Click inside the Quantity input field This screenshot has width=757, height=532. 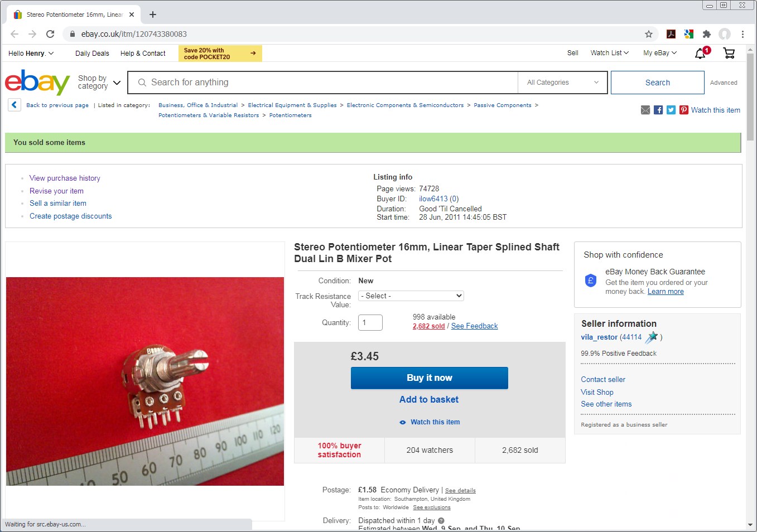(x=370, y=322)
